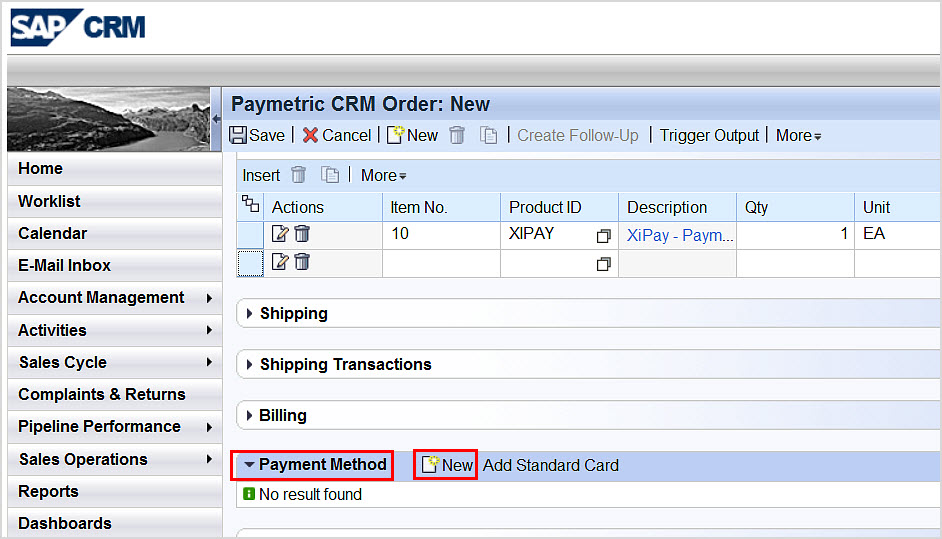
Task: Click the red Cancel X icon
Action: point(310,135)
